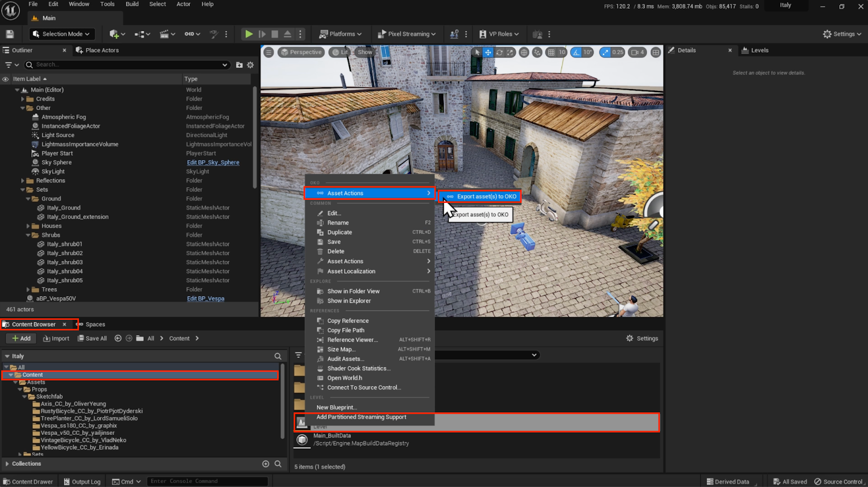Click the Outliner settings gear icon
Image resolution: width=868 pixels, height=487 pixels.
[x=250, y=65]
